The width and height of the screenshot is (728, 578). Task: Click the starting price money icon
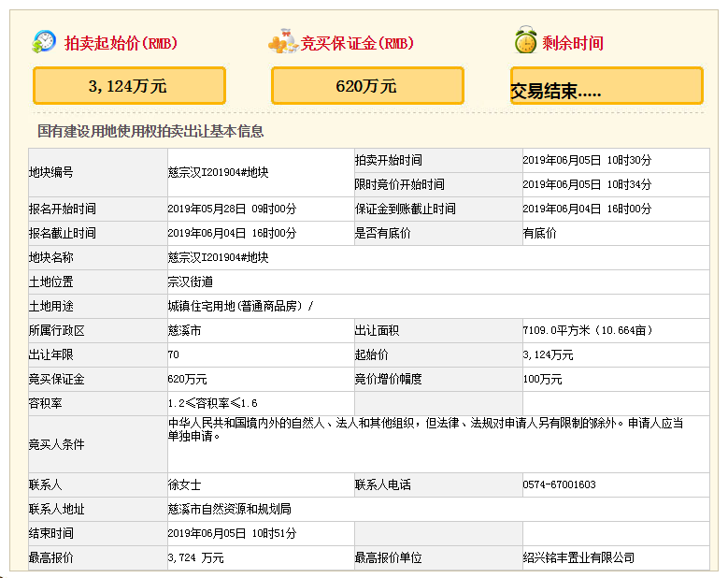tap(44, 42)
